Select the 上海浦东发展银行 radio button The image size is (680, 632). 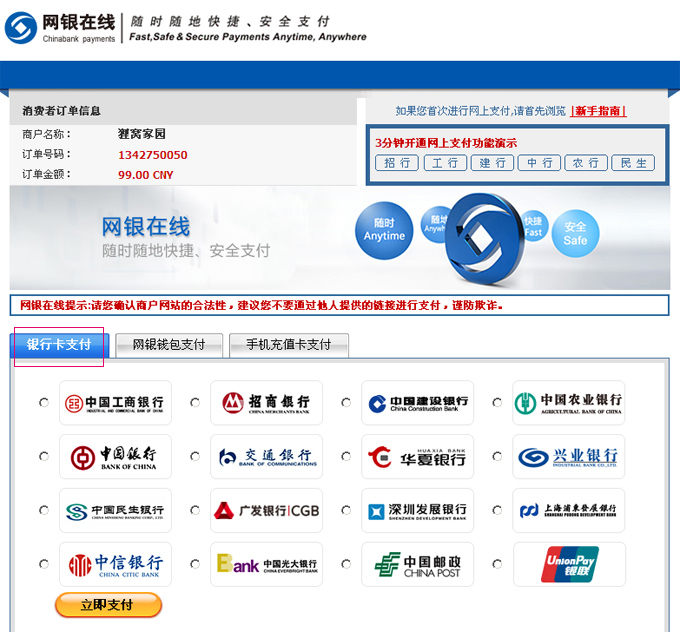(497, 510)
